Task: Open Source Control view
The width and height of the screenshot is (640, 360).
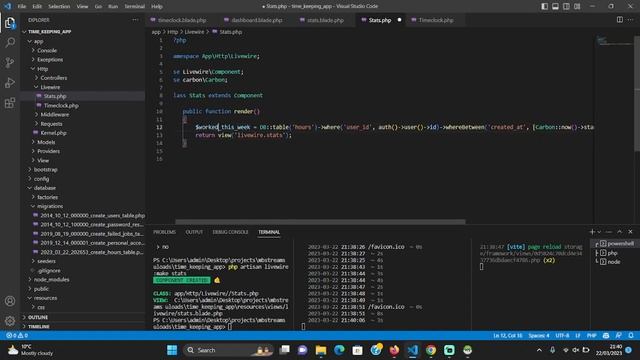Action: click(x=10, y=62)
